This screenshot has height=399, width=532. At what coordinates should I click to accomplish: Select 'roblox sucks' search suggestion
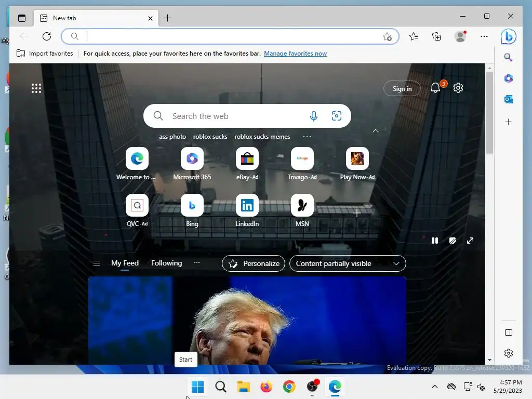pyautogui.click(x=210, y=137)
